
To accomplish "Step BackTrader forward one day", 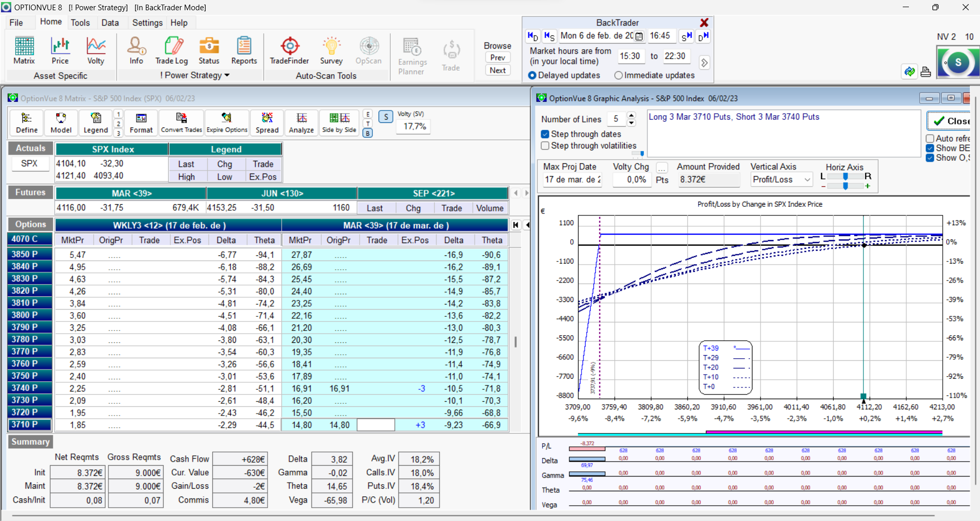I will 703,36.
